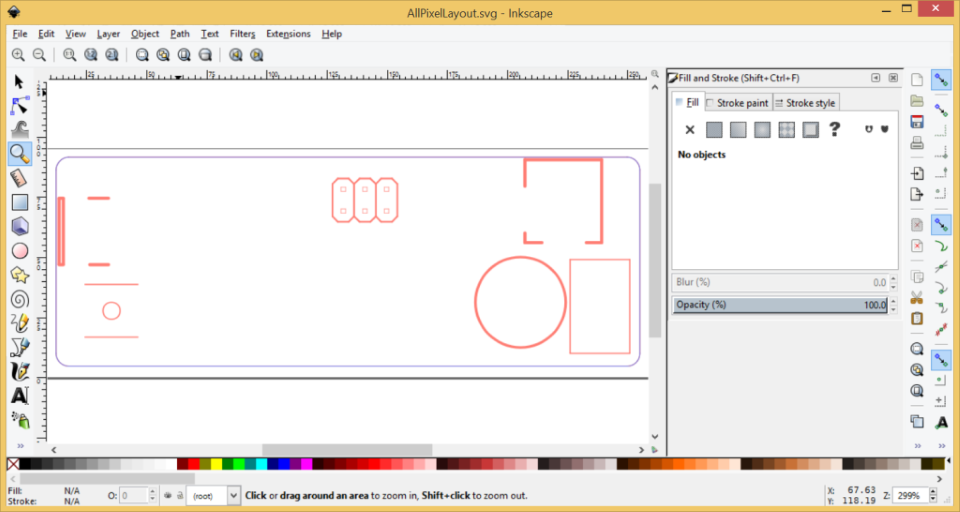Select the Measure ruler tool
Screen dimensions: 960x512
coord(19,178)
